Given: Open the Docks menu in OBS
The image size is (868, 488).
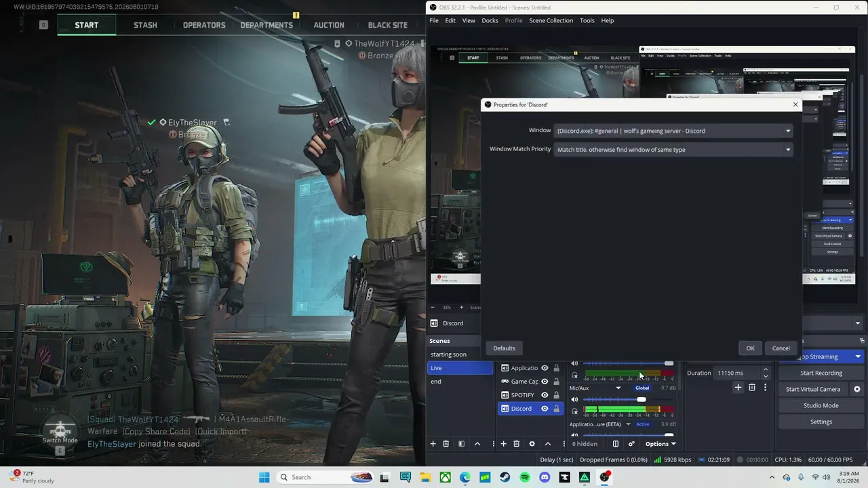Looking at the screenshot, I should click(x=490, y=20).
